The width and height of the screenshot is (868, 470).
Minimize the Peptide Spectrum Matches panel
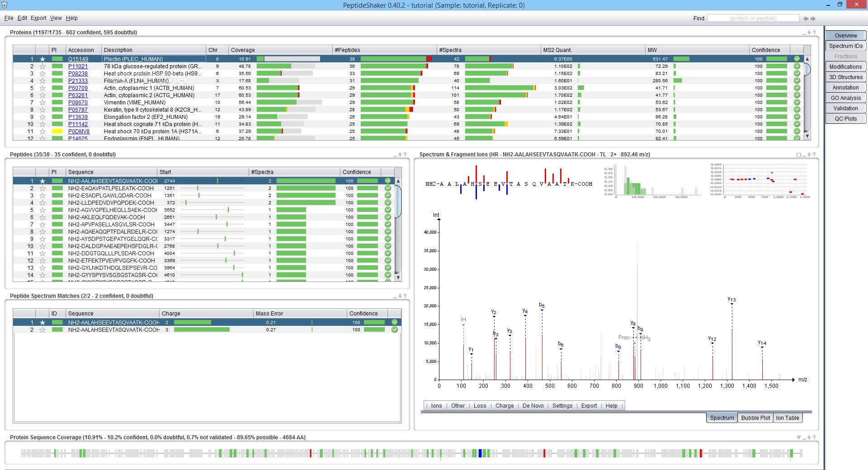(396, 297)
